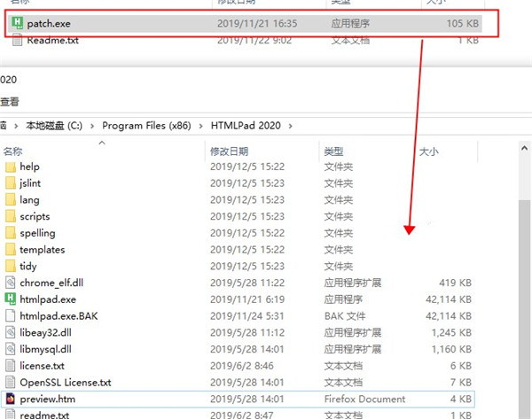Click the Readme.txt document icon in top window
This screenshot has height=419, width=532.
(17, 41)
